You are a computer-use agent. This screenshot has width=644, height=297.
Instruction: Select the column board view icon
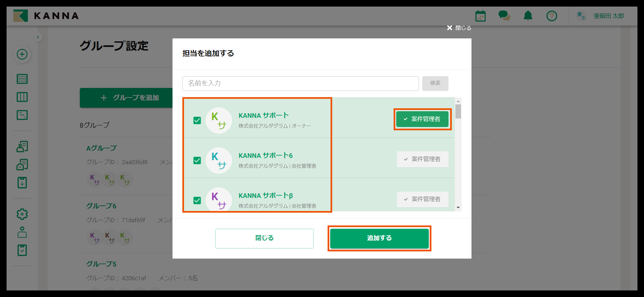22,97
